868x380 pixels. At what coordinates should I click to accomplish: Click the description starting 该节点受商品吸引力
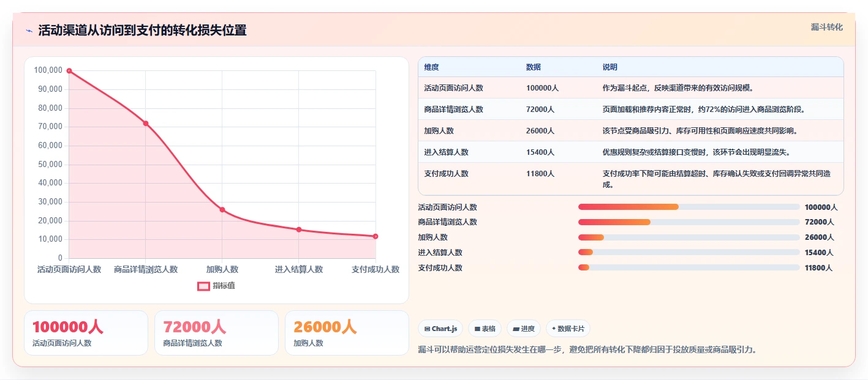700,131
